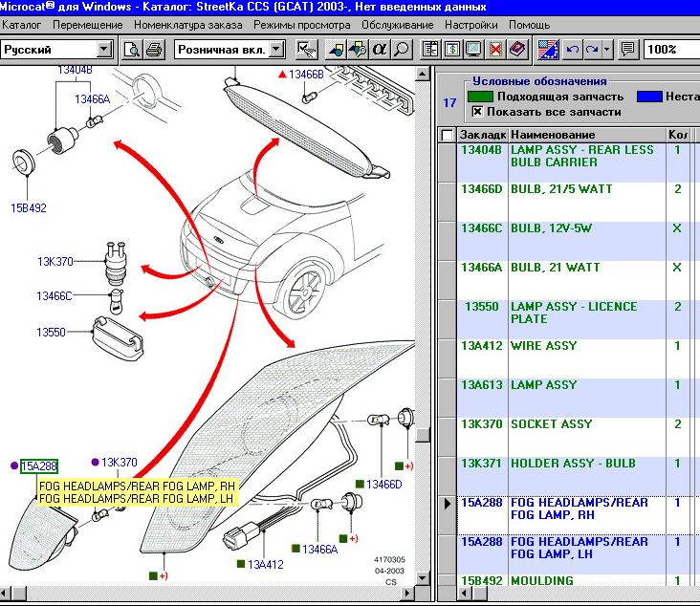Click the undo arrow icon

(x=572, y=49)
